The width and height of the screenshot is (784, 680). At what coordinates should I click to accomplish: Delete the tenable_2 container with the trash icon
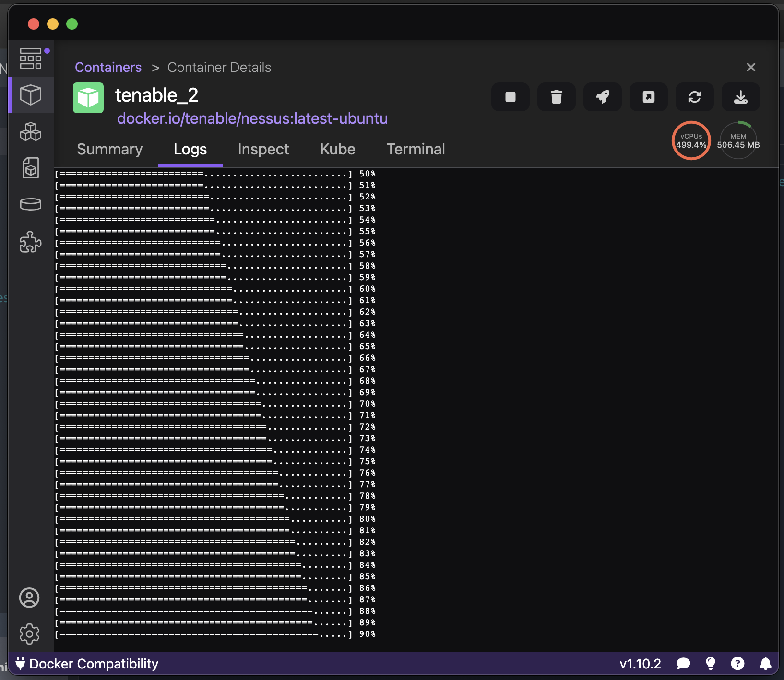557,97
